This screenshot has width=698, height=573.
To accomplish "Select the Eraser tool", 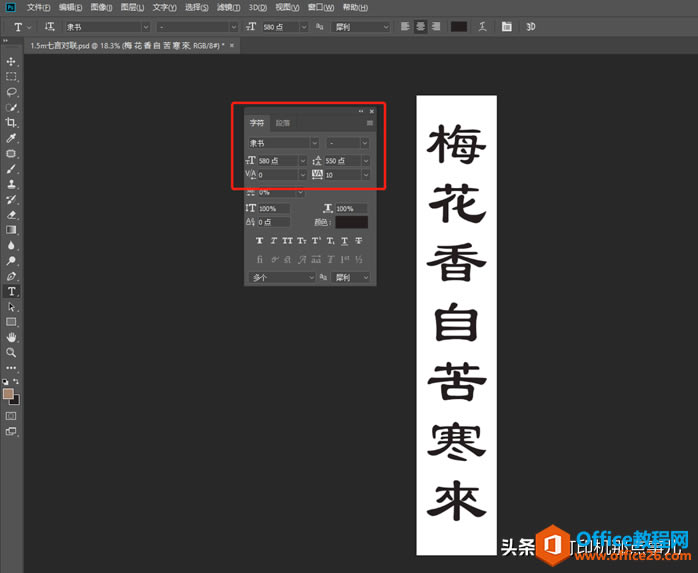I will 11,215.
